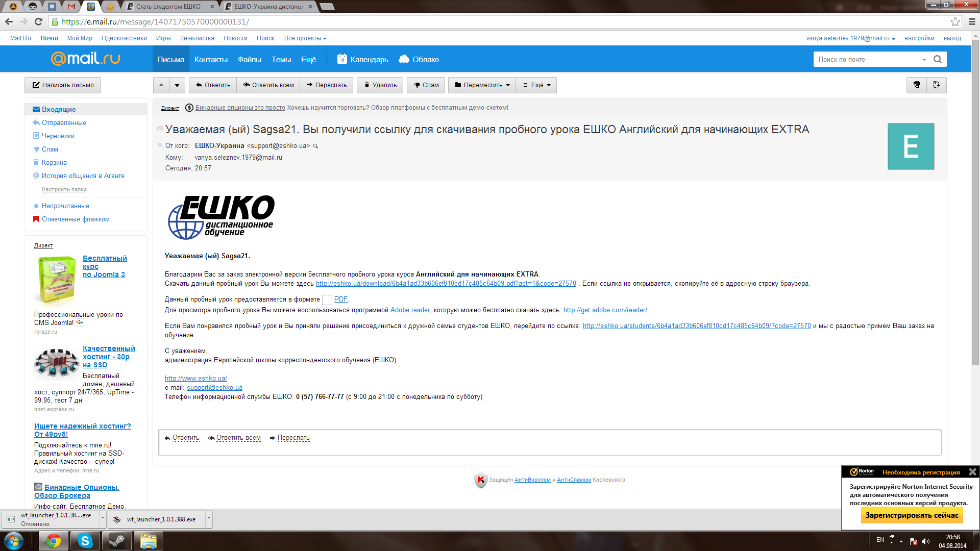Toggle the flag icon next to the subject
Viewport: 980px width, 551px height.
pyautogui.click(x=160, y=129)
